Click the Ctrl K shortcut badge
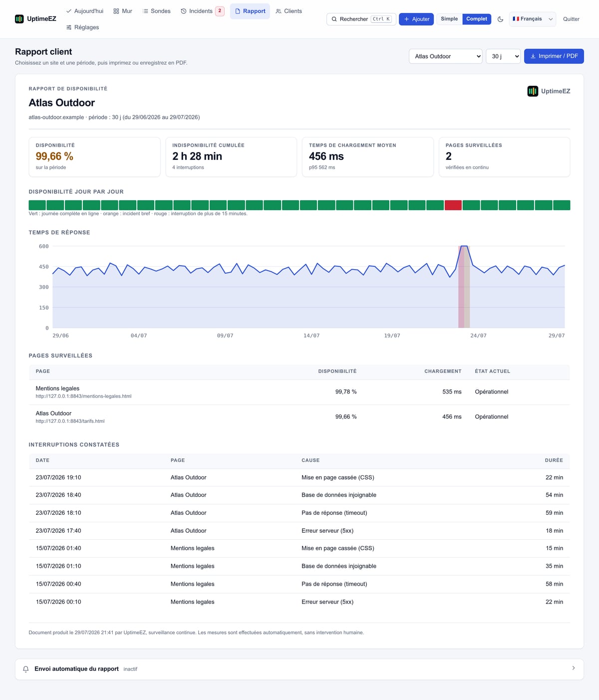 381,19
